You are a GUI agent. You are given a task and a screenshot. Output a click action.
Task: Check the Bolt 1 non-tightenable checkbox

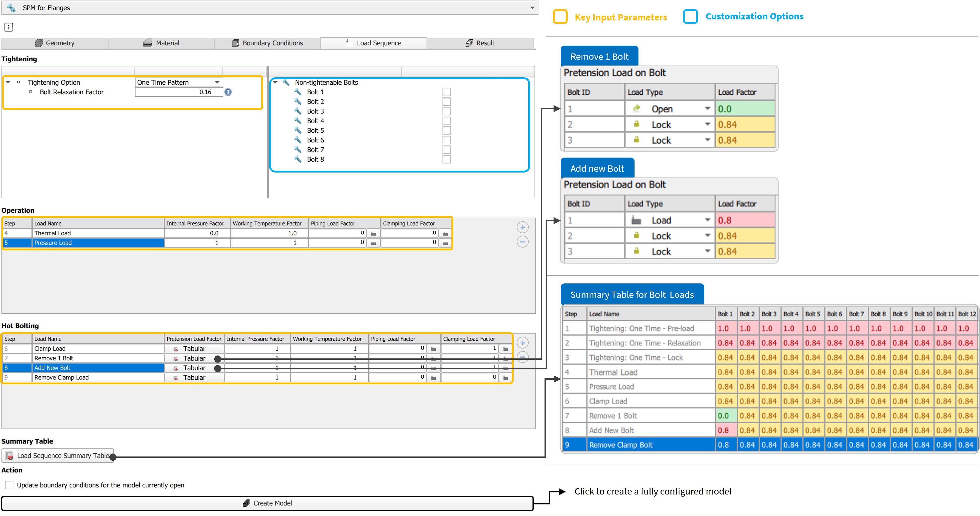click(x=446, y=92)
